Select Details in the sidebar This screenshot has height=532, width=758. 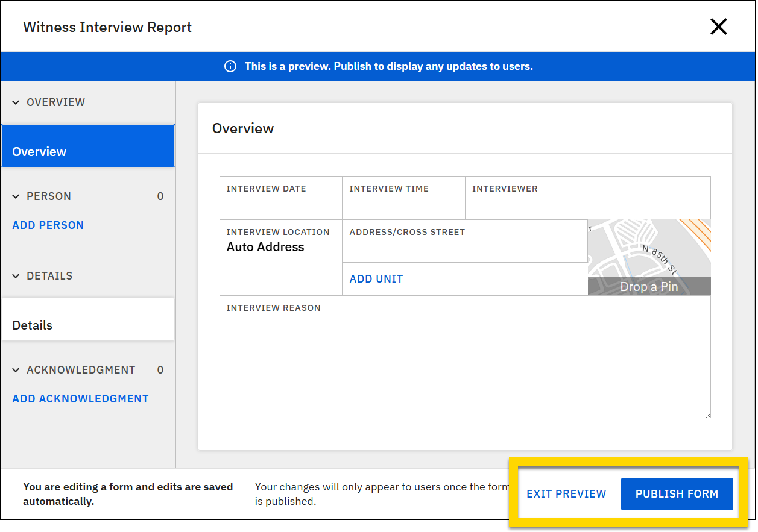pyautogui.click(x=32, y=325)
